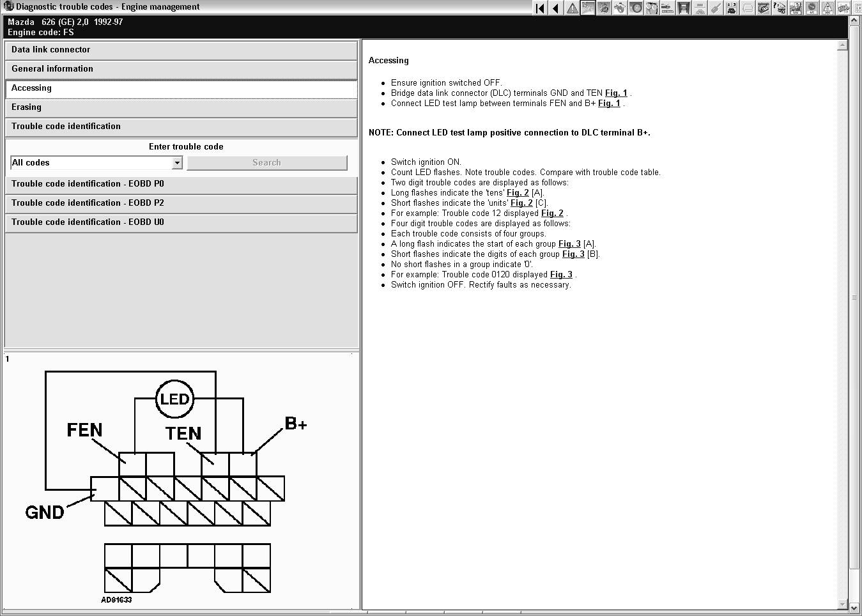The width and height of the screenshot is (862, 616).
Task: Click the 'Engine code: FS' header text
Action: coord(41,32)
